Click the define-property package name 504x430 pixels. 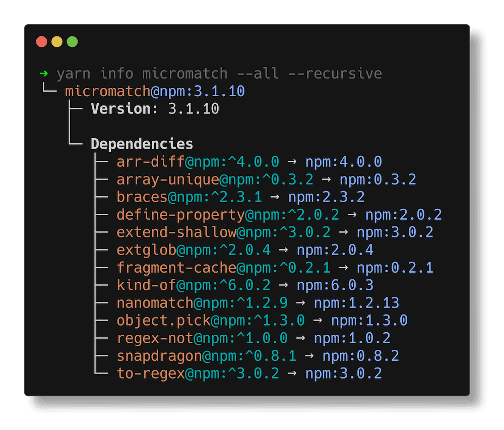point(180,215)
